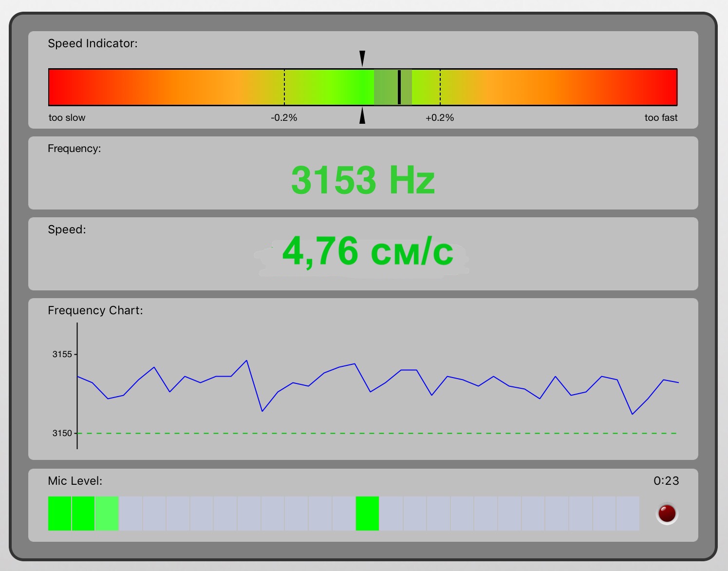Click the -0.2% tolerance label
The height and width of the screenshot is (571, 728).
click(284, 118)
